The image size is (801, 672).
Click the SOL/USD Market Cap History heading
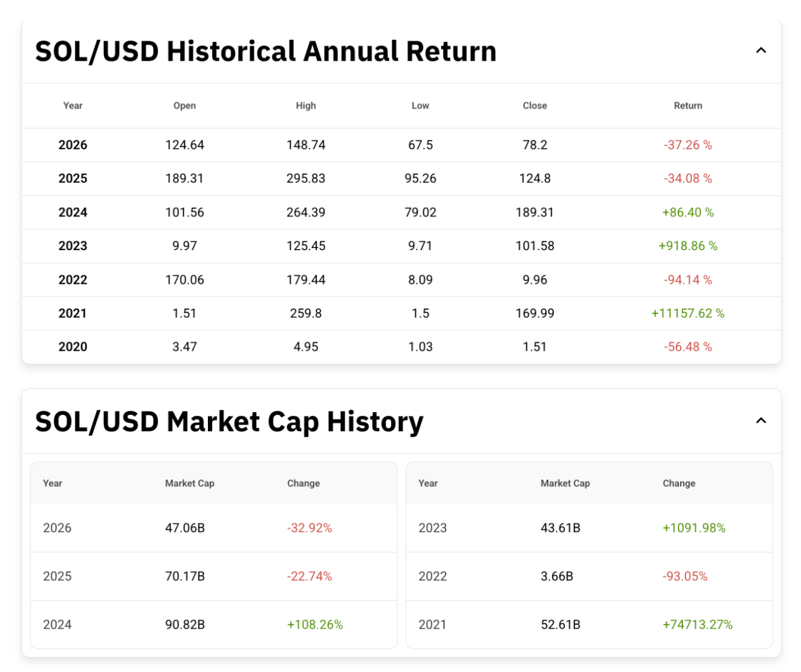(229, 421)
